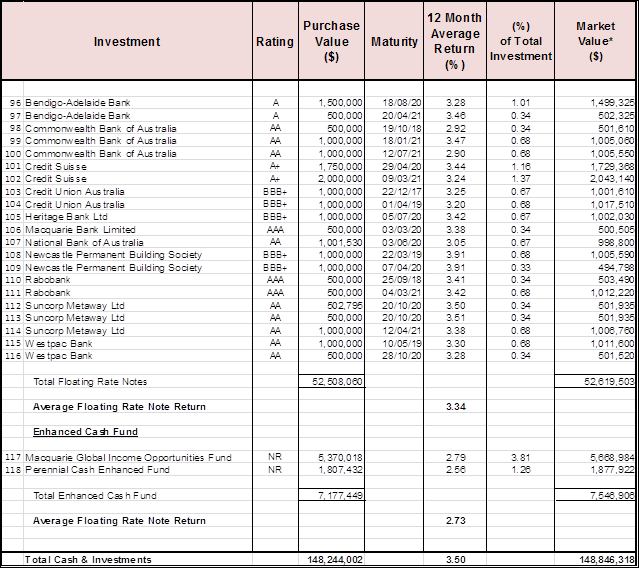639x568 pixels.
Task: Select maturity date 10/05/19
Action: pyautogui.click(x=401, y=344)
